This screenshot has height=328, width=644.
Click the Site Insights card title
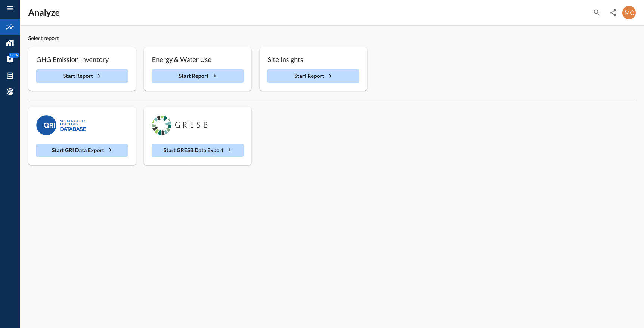(285, 60)
